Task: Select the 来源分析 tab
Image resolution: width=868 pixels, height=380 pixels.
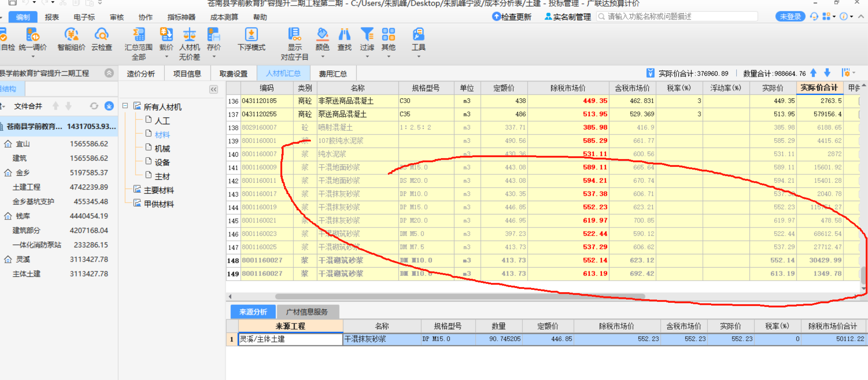Action: 253,312
